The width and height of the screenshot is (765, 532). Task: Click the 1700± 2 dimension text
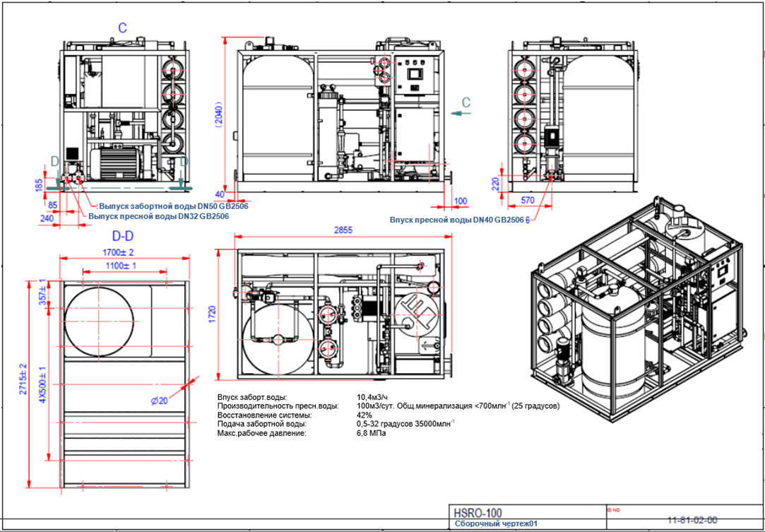pos(117,252)
